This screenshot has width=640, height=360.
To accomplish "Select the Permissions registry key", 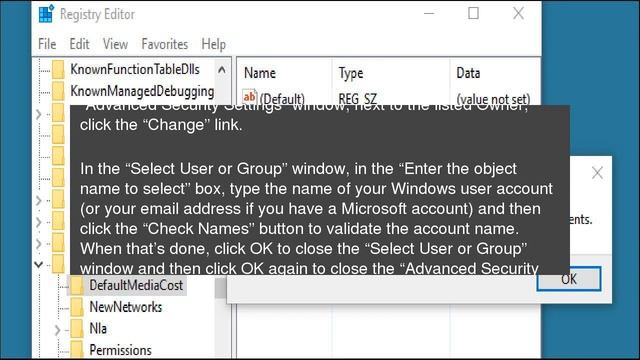I will tap(120, 350).
